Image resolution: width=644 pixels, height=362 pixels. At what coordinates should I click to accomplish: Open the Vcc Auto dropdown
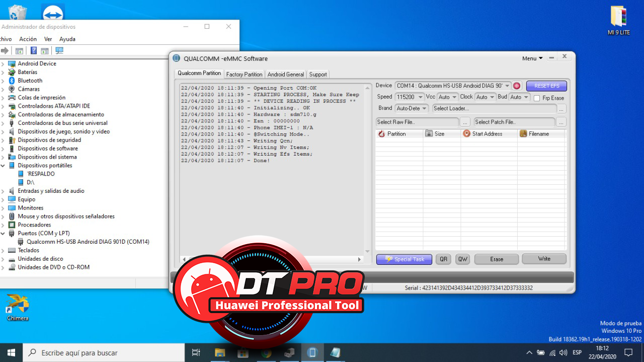[x=454, y=97]
